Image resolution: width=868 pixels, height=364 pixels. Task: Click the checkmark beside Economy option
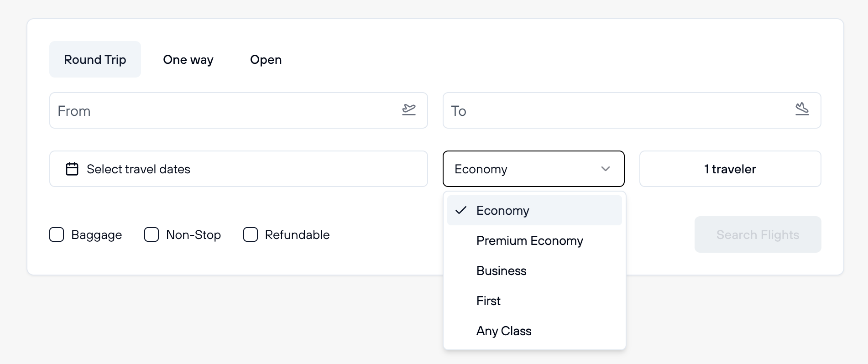pyautogui.click(x=461, y=210)
